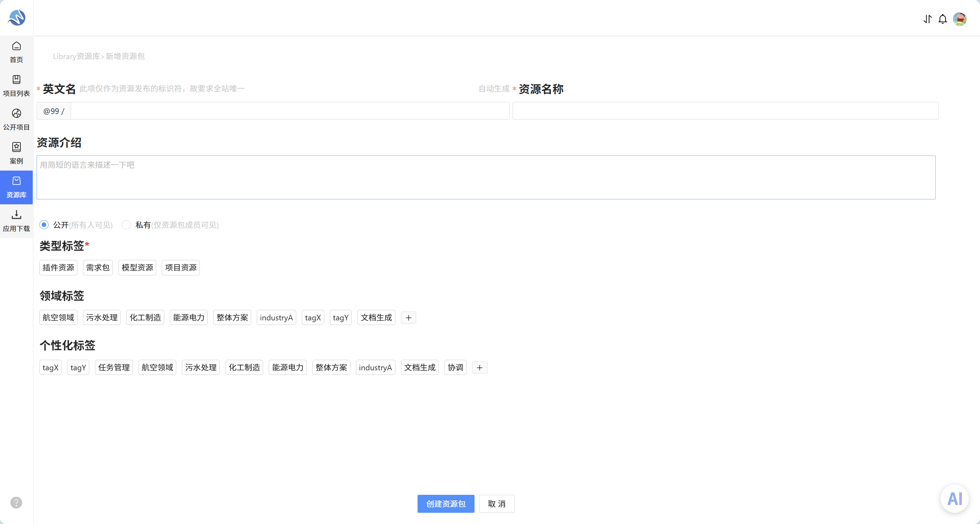Open 项目列表 in the sidebar

click(17, 86)
